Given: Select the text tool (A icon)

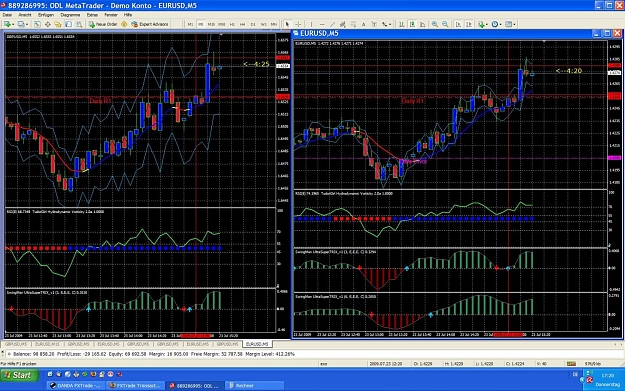Looking at the screenshot, I should click(364, 24).
